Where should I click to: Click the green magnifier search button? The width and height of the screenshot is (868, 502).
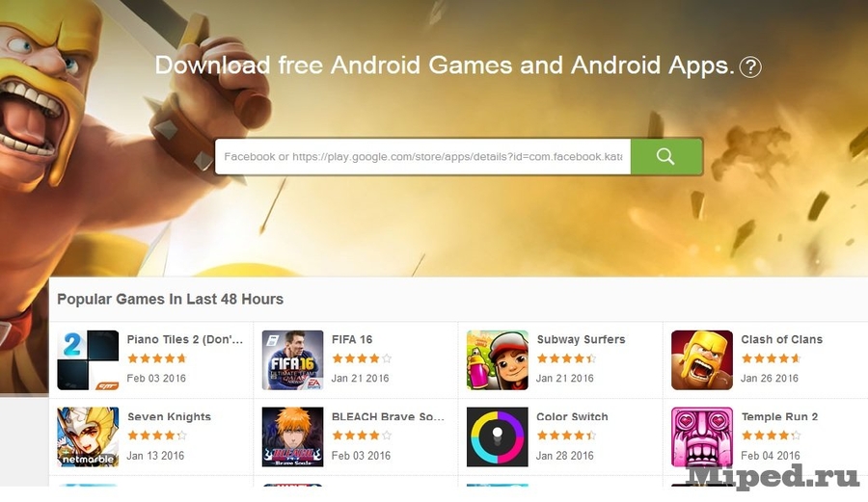click(x=666, y=156)
